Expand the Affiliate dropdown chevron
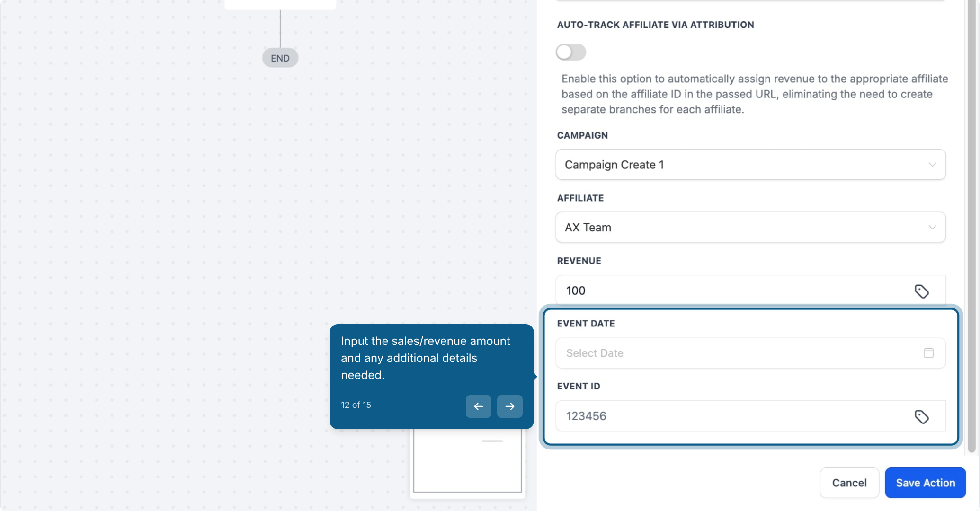Image resolution: width=980 pixels, height=511 pixels. pos(932,228)
